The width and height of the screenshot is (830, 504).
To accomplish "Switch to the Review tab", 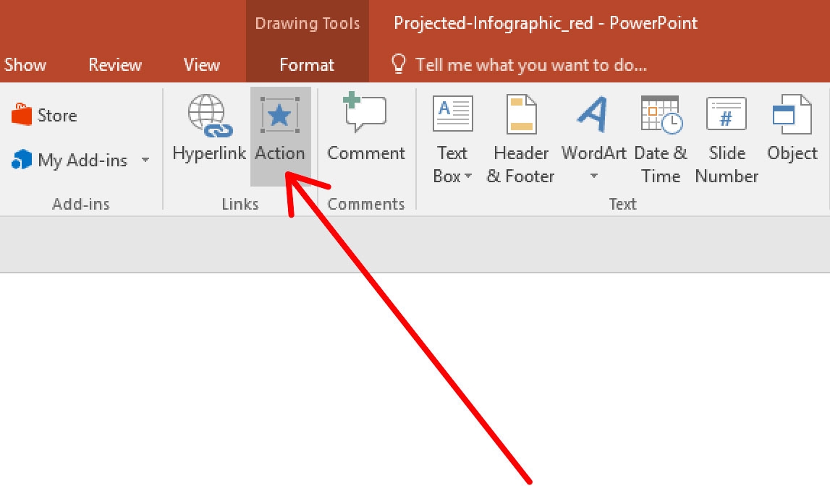I will (x=114, y=64).
